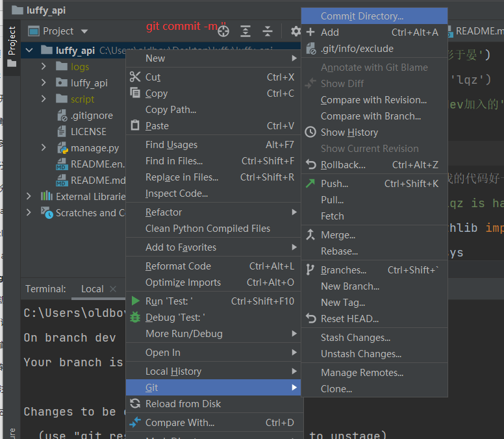The image size is (504, 439).
Task: Click the .gitignore file icon
Action: (x=62, y=115)
